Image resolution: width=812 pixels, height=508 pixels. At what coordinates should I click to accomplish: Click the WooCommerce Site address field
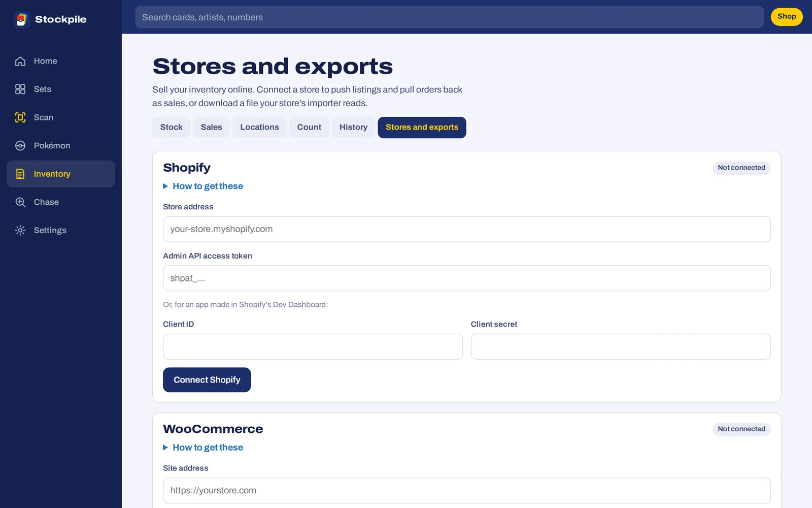pos(466,491)
